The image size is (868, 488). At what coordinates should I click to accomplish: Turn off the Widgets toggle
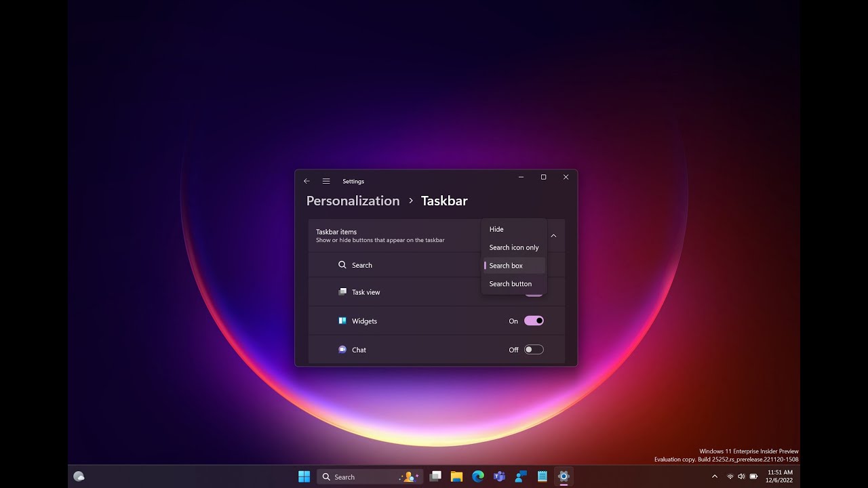(x=534, y=321)
